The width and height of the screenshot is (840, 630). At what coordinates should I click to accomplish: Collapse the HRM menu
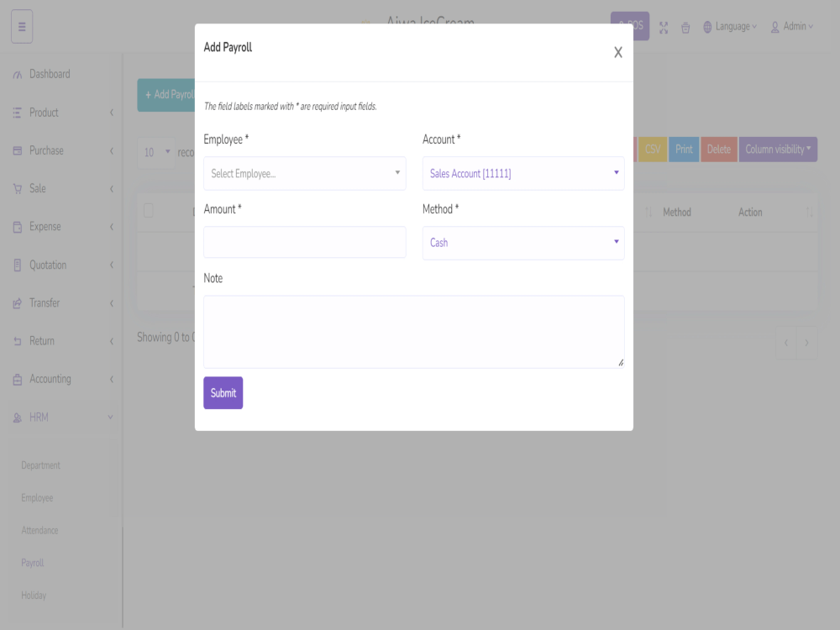pyautogui.click(x=62, y=417)
